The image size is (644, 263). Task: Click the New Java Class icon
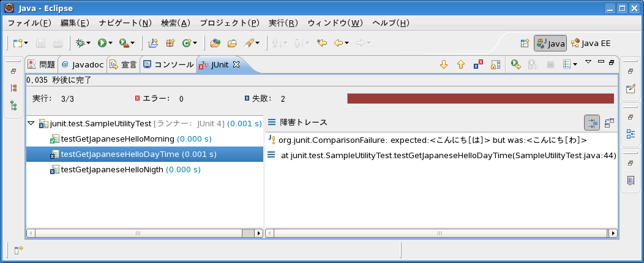187,43
